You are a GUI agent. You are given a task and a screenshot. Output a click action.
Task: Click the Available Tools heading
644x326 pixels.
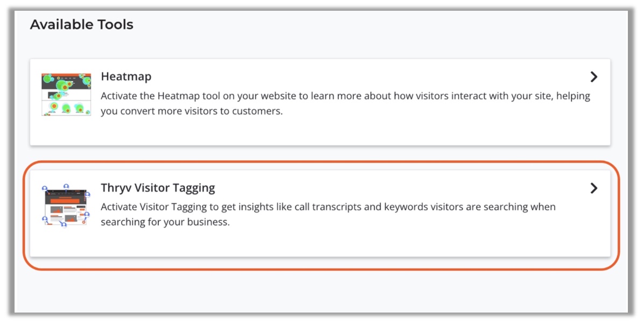tap(82, 25)
